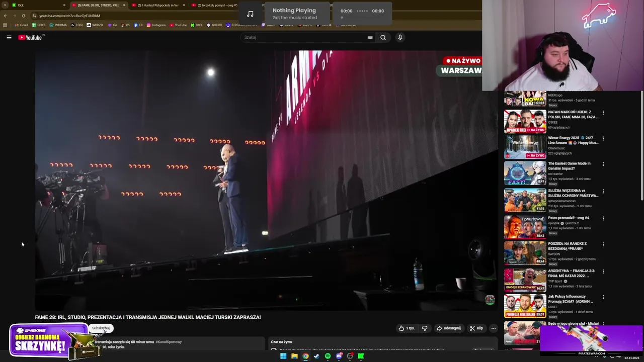Open The Easiest Game Mode in Genshin thumbnail
Viewport: 644px width, 362px height.
(525, 173)
